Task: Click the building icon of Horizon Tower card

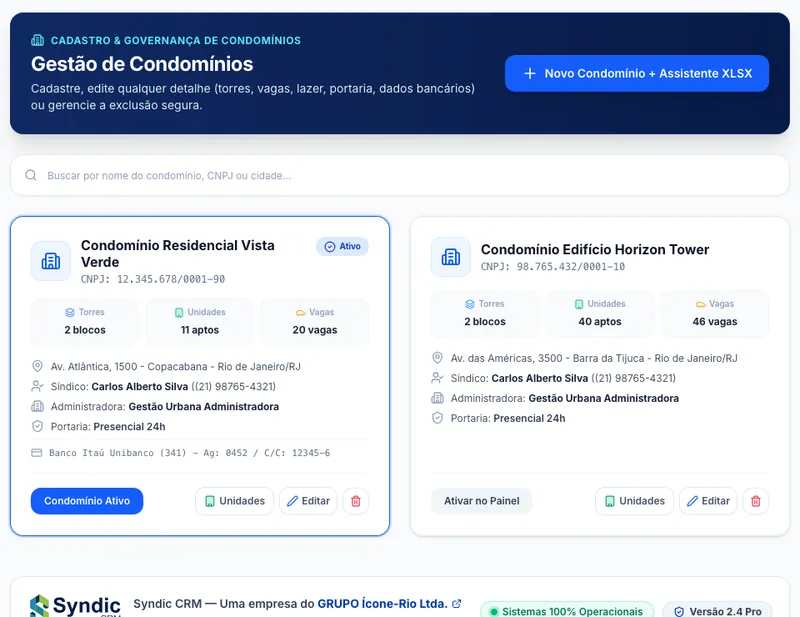Action: (x=451, y=257)
